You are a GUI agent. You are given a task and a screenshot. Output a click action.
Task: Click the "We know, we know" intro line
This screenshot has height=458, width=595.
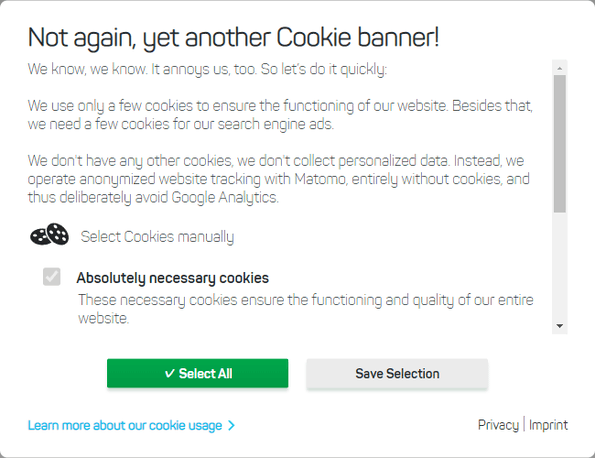tap(207, 69)
